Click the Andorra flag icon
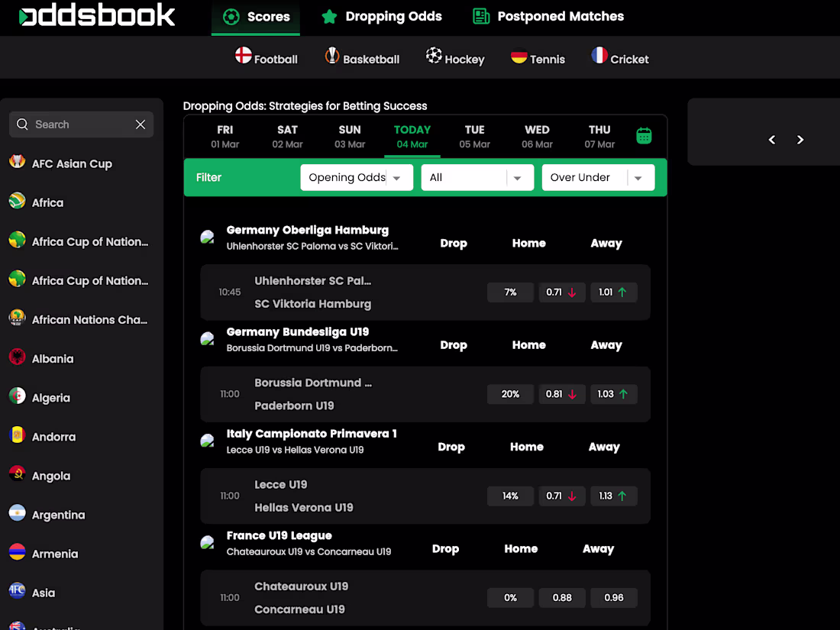840x630 pixels. [x=17, y=435]
